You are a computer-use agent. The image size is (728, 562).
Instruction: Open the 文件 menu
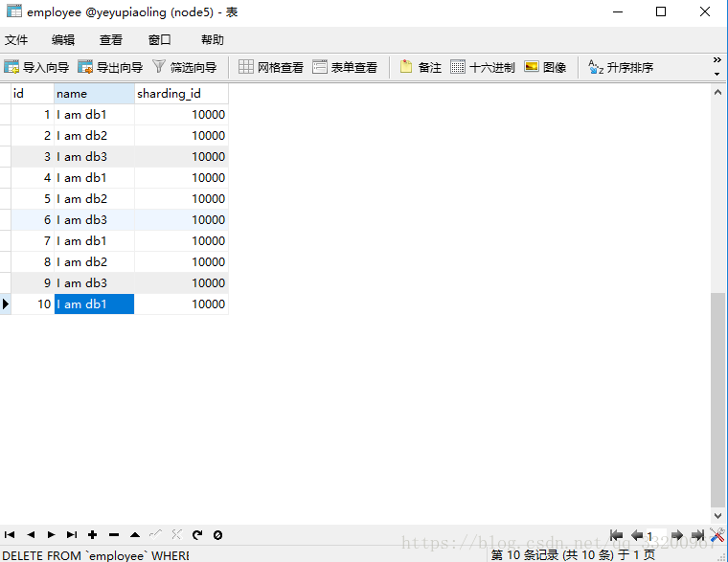point(16,39)
